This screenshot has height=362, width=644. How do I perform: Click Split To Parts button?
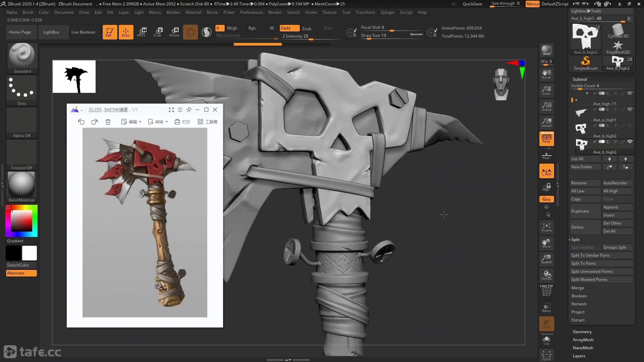[602, 263]
